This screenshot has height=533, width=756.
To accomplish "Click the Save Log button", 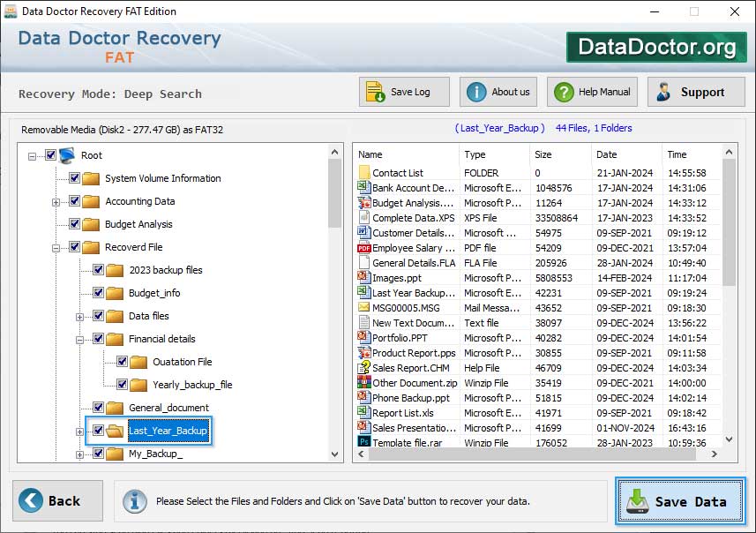I will [x=404, y=92].
